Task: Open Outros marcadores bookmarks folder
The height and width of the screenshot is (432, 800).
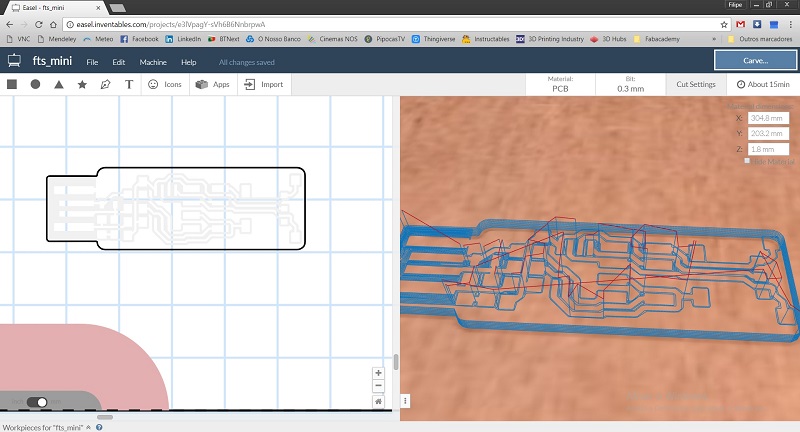Action: click(760, 39)
